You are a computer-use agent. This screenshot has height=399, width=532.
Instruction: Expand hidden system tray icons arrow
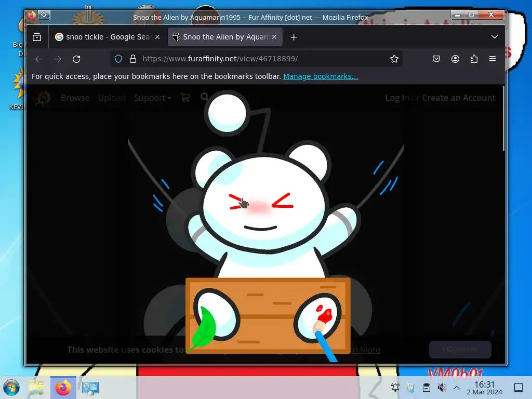tap(457, 388)
